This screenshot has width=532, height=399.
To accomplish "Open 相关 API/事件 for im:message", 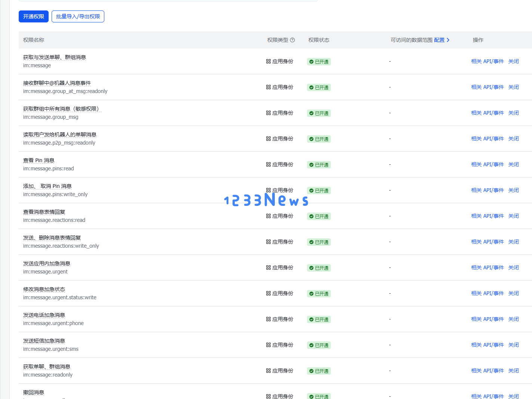I will (x=487, y=61).
